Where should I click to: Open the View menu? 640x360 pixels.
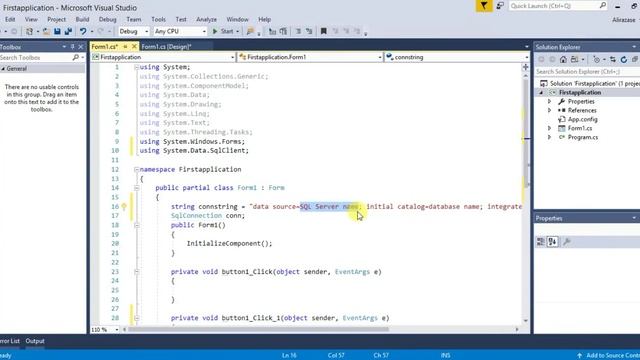click(31, 19)
